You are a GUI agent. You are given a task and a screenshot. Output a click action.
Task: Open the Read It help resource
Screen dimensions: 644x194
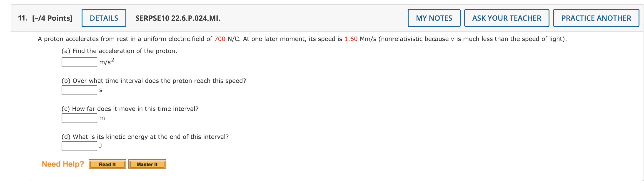pyautogui.click(x=107, y=164)
